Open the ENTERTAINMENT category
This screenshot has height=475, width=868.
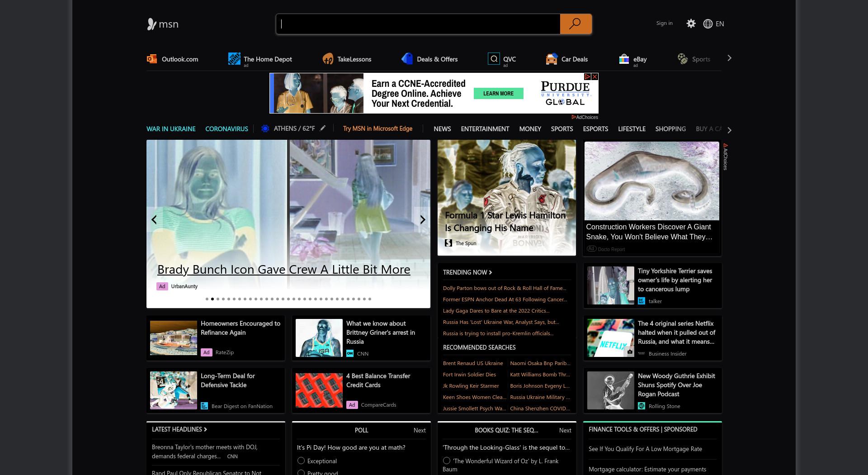coord(485,129)
